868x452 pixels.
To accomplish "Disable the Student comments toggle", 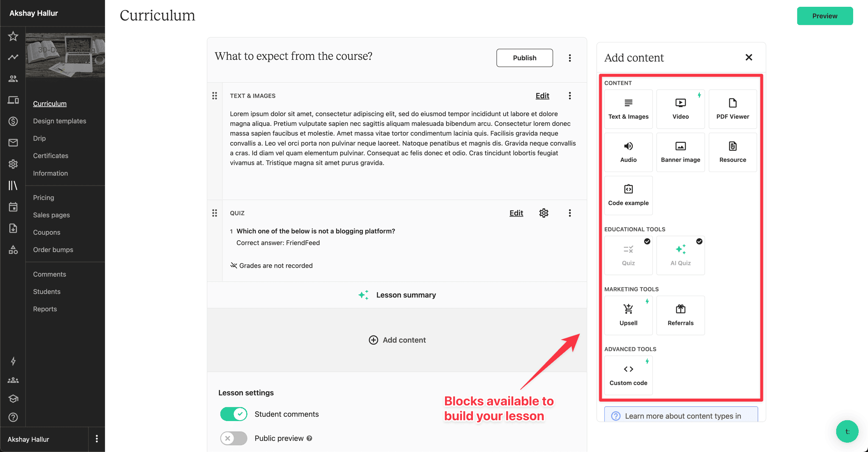I will click(234, 414).
